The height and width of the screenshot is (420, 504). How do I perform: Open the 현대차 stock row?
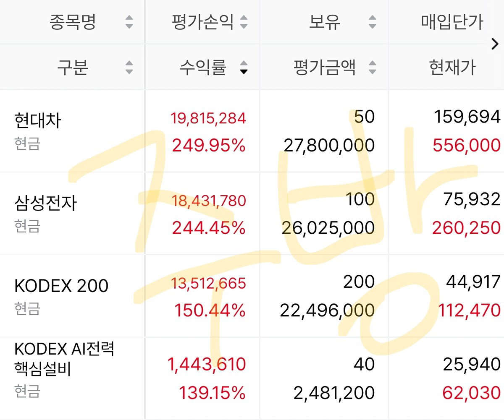click(x=252, y=130)
